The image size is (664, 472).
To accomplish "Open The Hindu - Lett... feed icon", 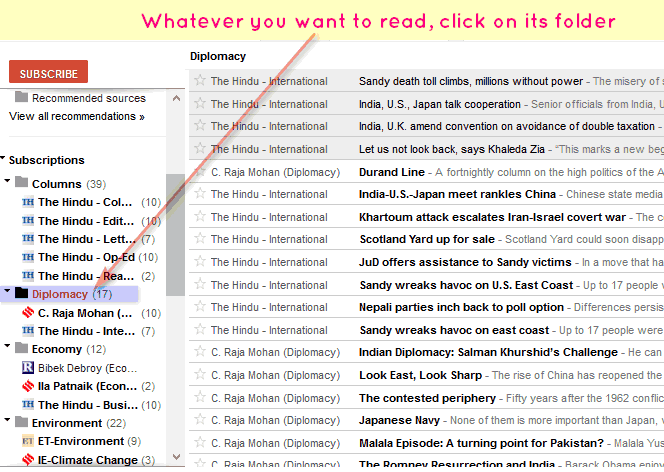I will 28,239.
